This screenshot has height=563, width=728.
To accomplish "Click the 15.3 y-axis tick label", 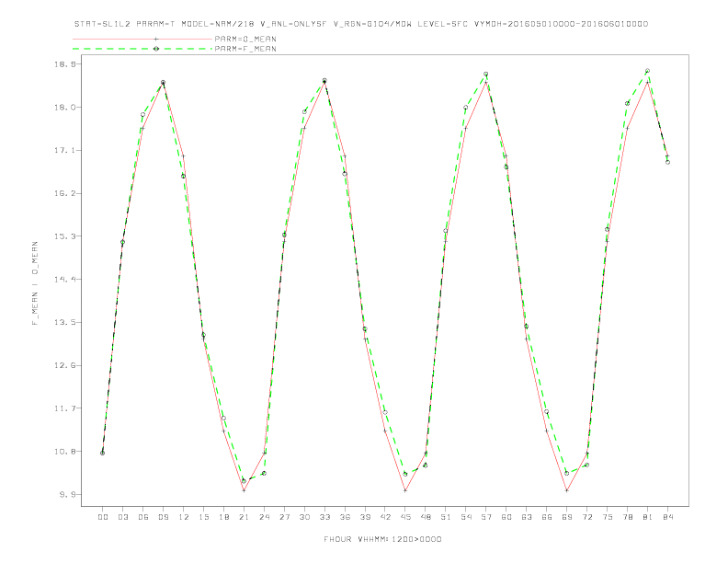I will click(64, 236).
